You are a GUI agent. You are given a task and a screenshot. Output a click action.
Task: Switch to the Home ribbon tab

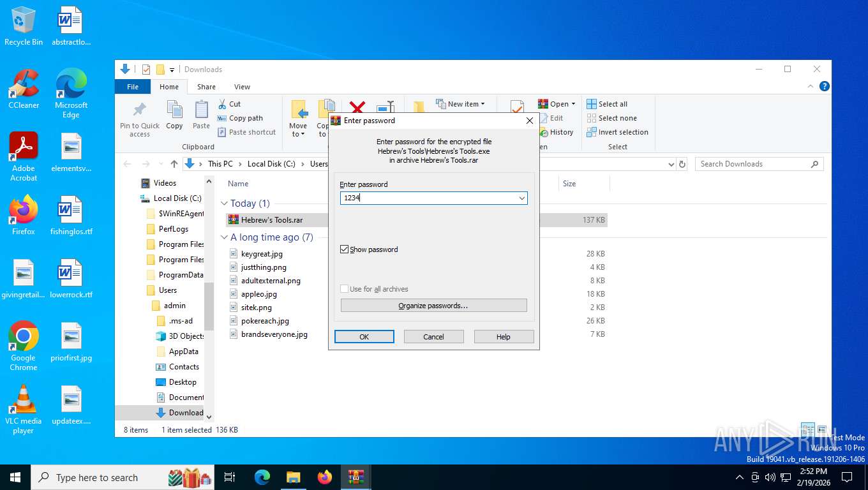(169, 87)
